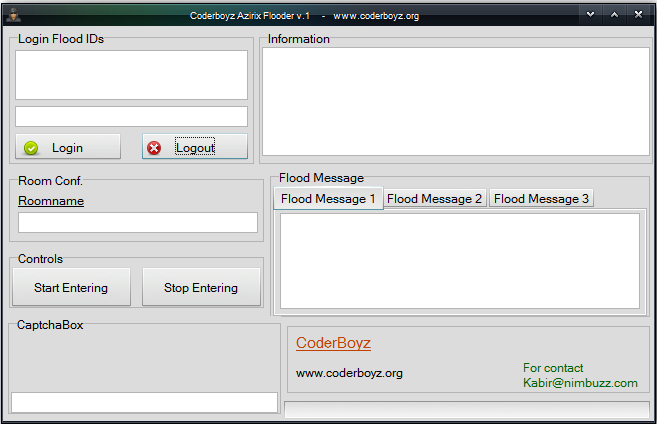Click the Roomname underlined label
The image size is (657, 424).
(x=51, y=201)
